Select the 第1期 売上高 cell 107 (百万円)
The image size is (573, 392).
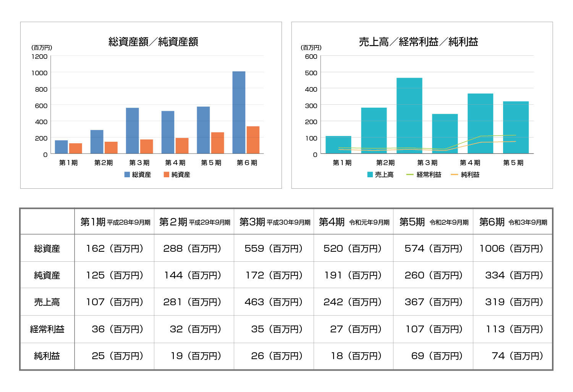[x=115, y=302]
